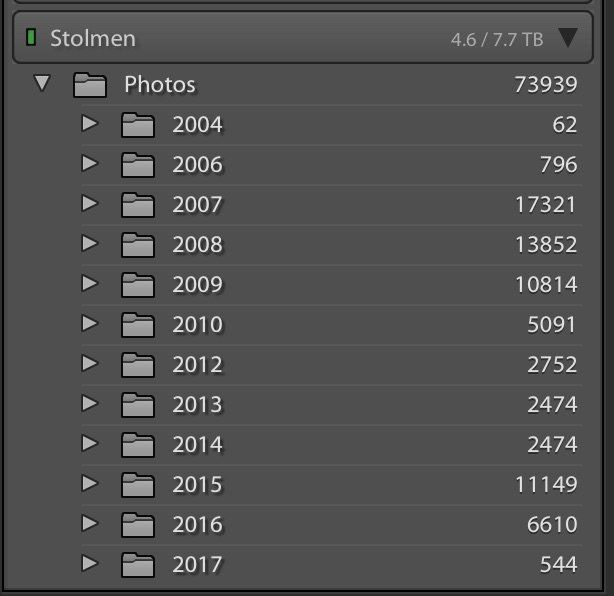Select the 2013 folder label
Viewport: 614px width, 596px height.
coord(197,405)
